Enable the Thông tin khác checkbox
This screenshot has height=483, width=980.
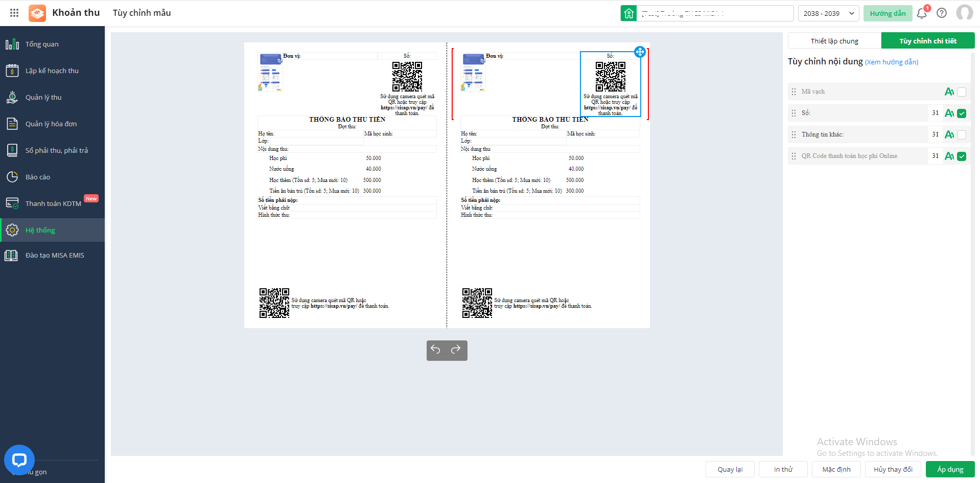coord(962,135)
